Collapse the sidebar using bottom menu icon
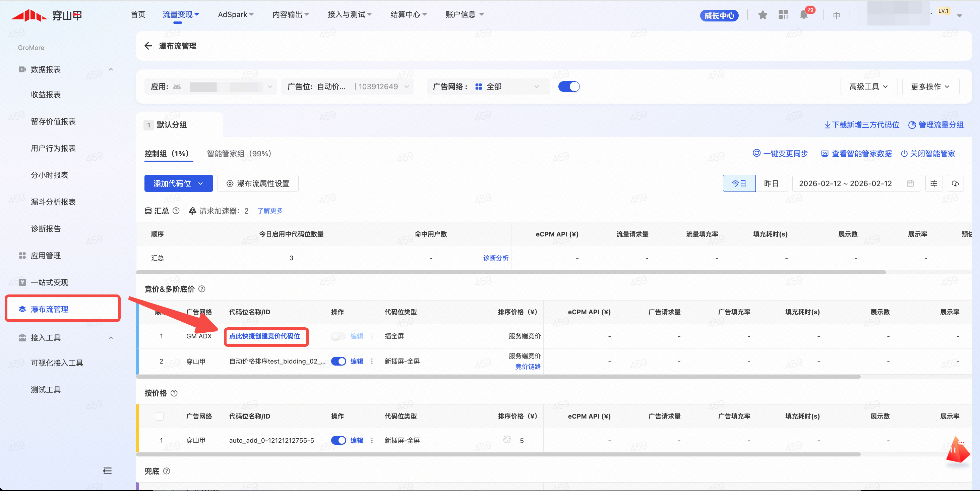The image size is (980, 491). pyautogui.click(x=107, y=471)
